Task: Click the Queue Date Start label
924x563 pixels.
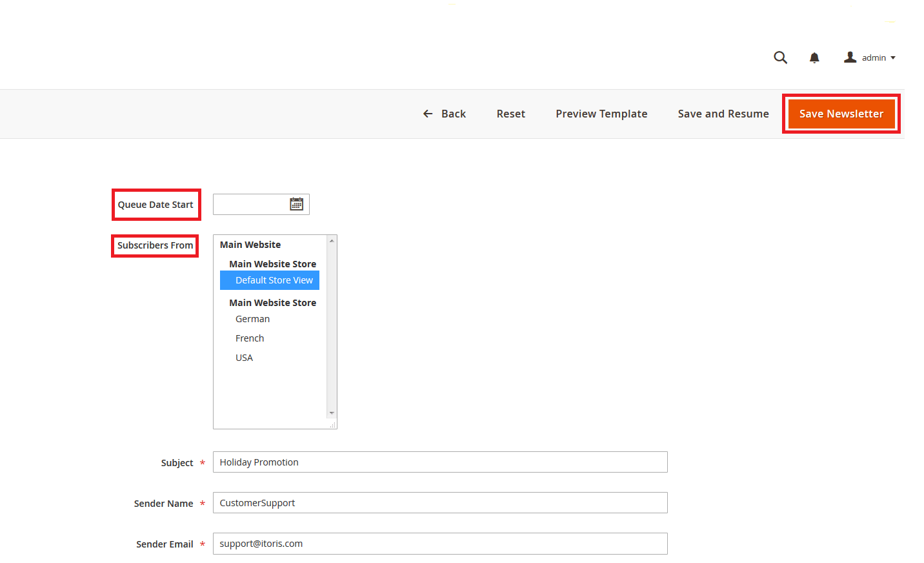Action: [x=156, y=205]
